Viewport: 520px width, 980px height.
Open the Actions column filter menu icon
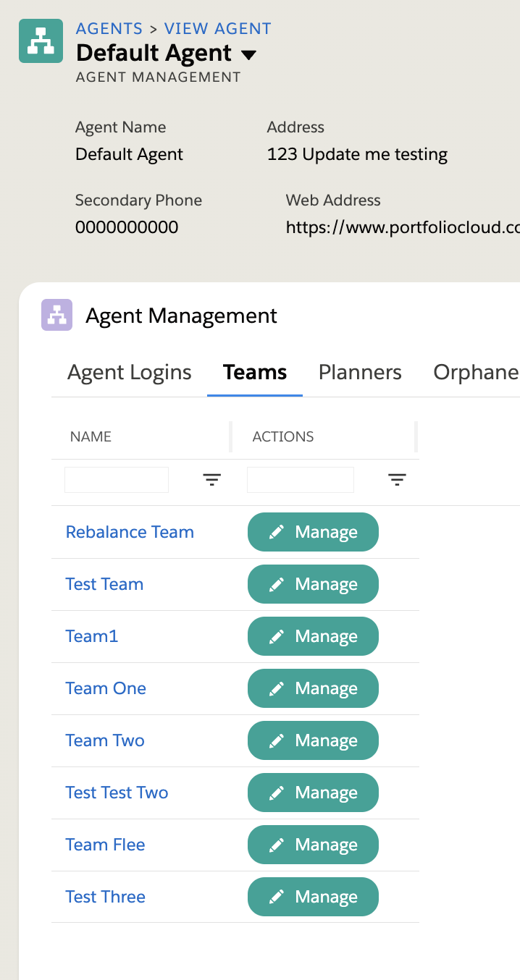397,480
